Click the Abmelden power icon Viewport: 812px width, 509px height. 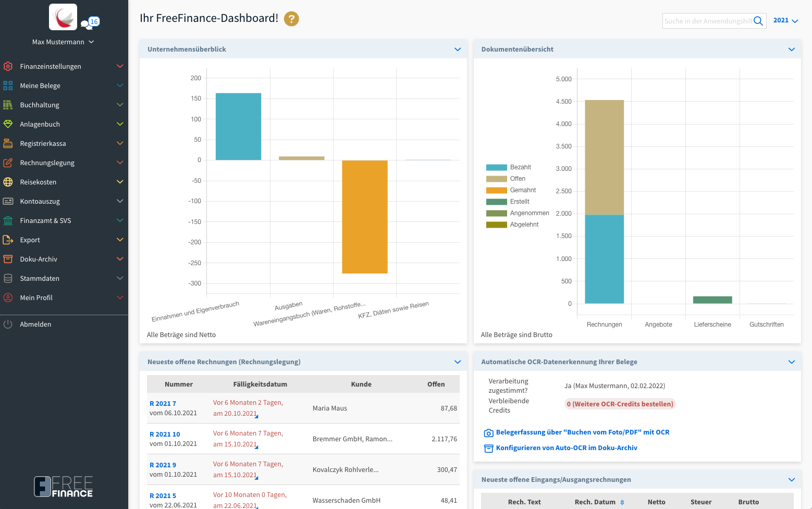[x=8, y=324]
